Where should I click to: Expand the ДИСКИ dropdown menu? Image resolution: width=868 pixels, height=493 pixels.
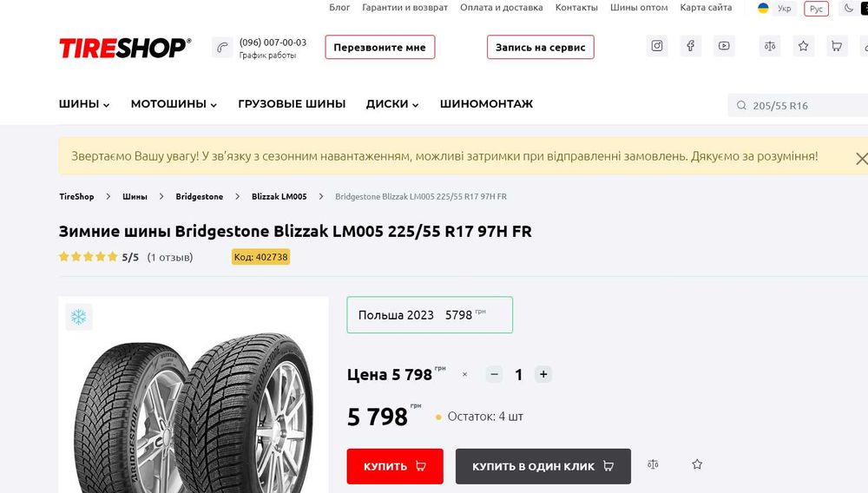click(392, 104)
